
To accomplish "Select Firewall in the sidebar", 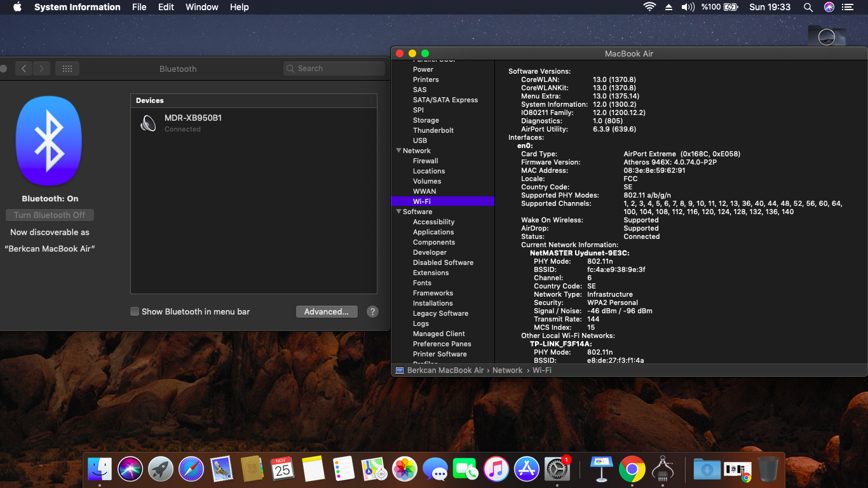I will tap(425, 161).
